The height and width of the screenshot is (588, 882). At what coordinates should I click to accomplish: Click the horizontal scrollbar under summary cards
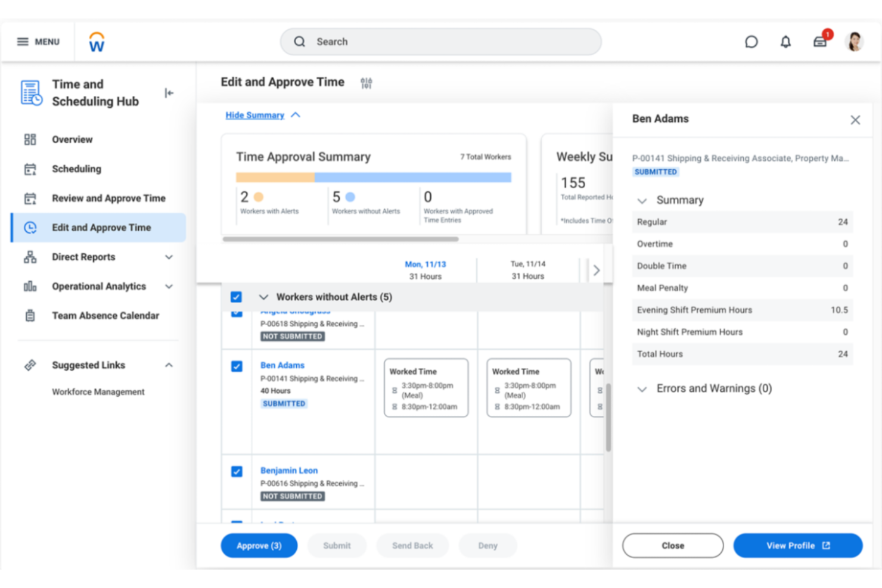pyautogui.click(x=340, y=239)
